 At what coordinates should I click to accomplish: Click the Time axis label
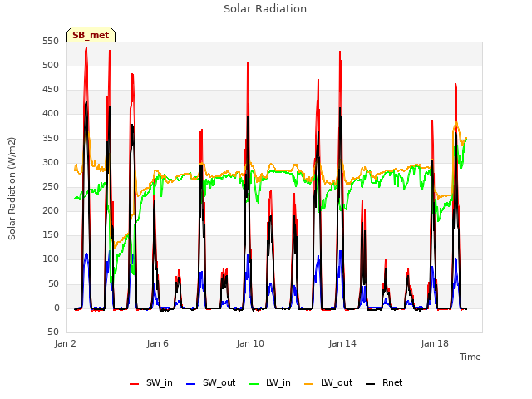470,357
